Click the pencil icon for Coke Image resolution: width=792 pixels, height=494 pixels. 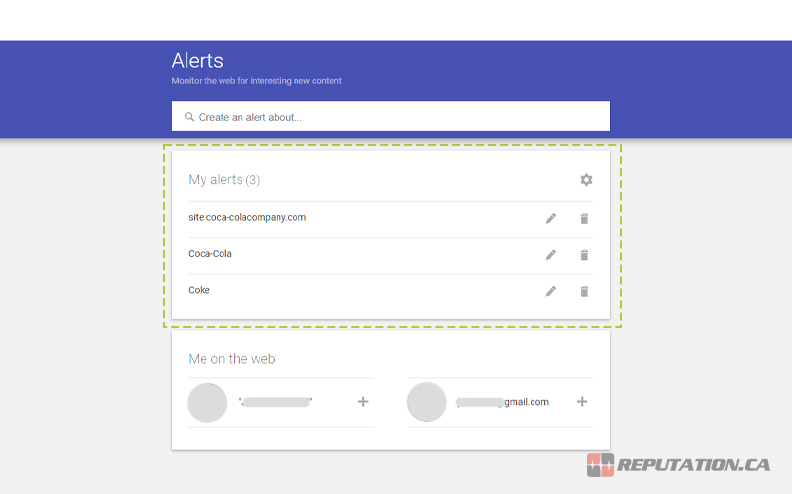(x=551, y=291)
